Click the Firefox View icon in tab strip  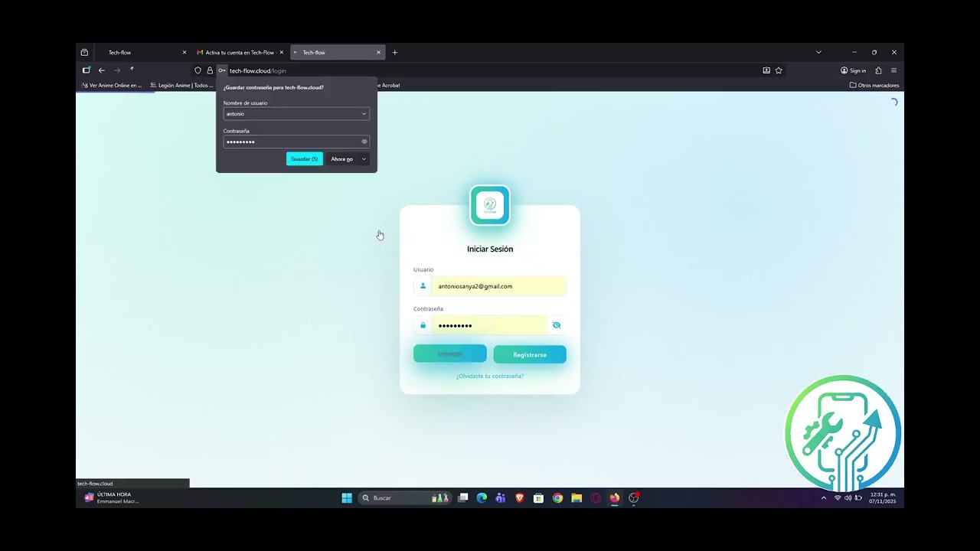(x=84, y=53)
